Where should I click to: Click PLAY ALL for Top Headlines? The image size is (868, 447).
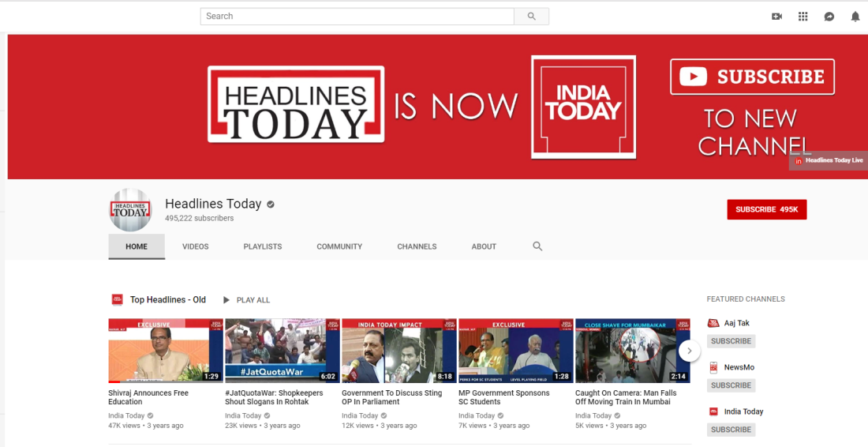coord(246,300)
